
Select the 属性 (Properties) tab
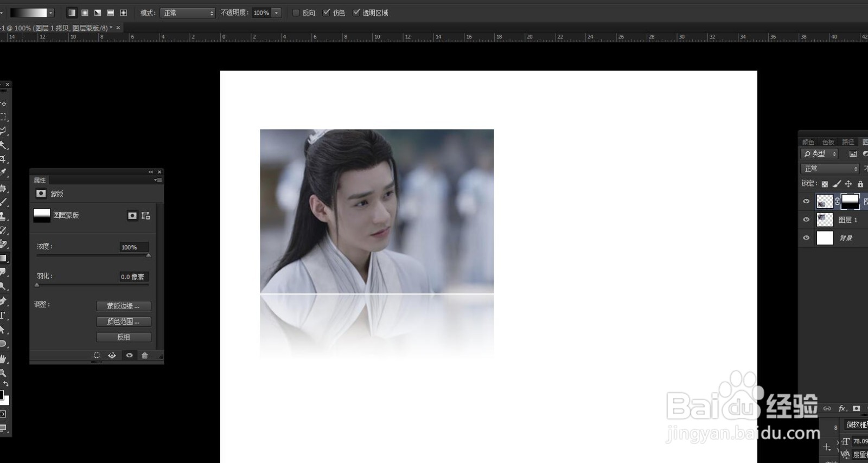(x=40, y=180)
